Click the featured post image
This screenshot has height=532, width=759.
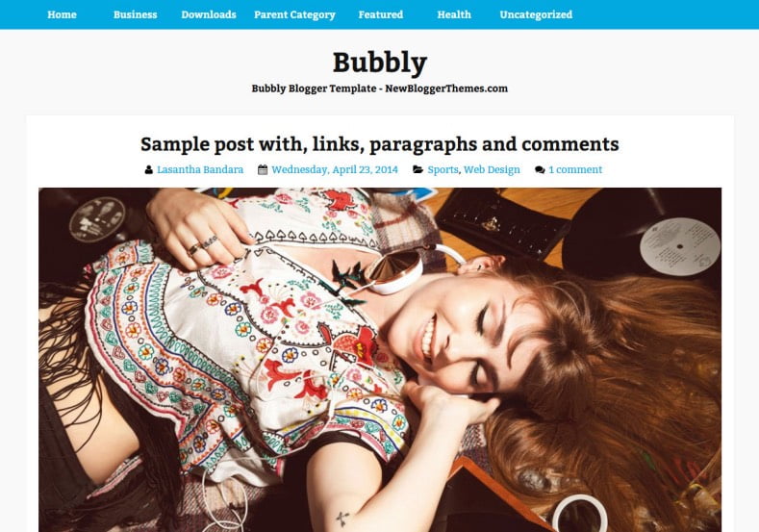pyautogui.click(x=380, y=360)
